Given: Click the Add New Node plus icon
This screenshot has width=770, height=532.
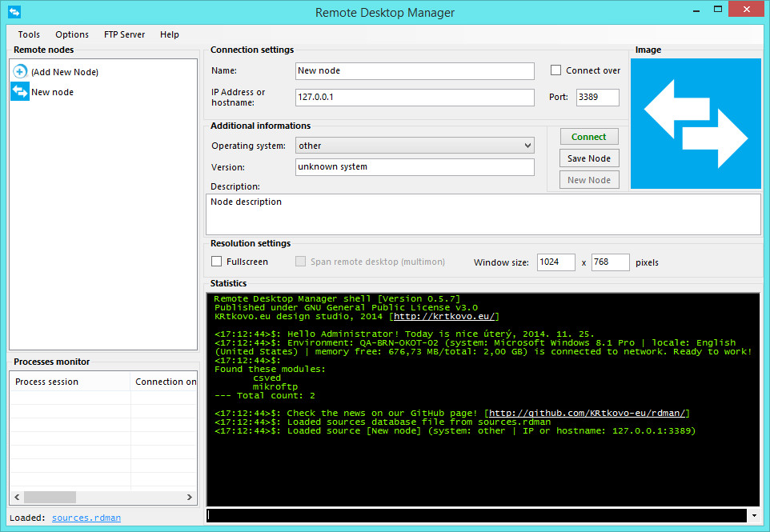Looking at the screenshot, I should pyautogui.click(x=20, y=72).
